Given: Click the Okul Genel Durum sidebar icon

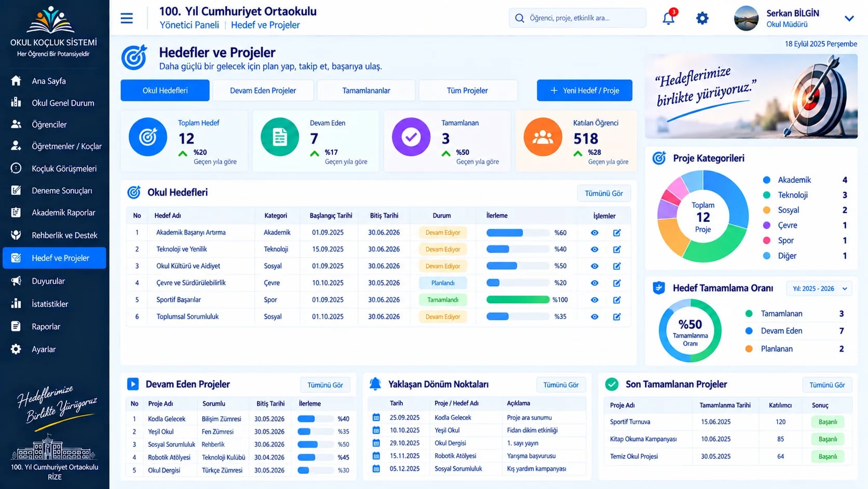Looking at the screenshot, I should point(16,102).
